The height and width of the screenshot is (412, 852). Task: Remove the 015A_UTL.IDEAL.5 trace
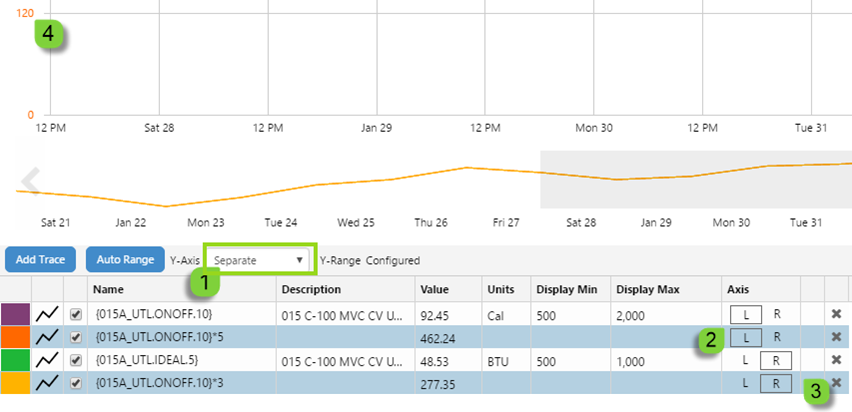[x=836, y=360]
